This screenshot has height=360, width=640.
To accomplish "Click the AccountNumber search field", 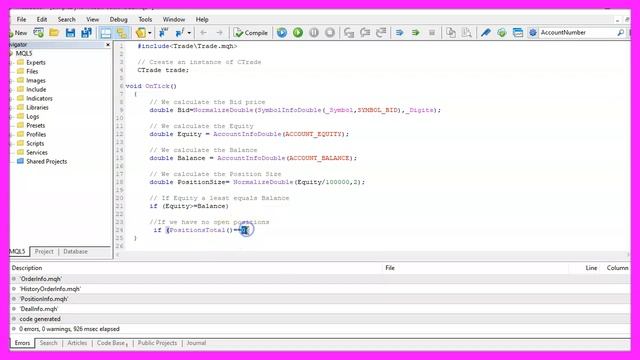I will click(x=577, y=33).
